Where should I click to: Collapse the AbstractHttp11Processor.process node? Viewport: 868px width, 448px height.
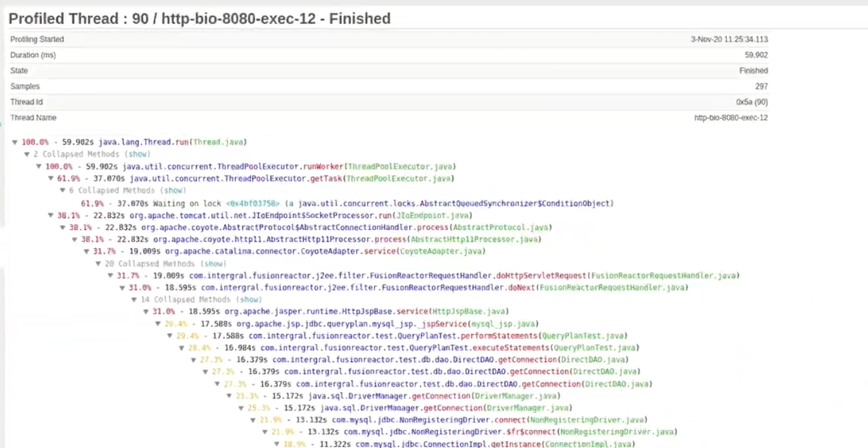coord(75,240)
